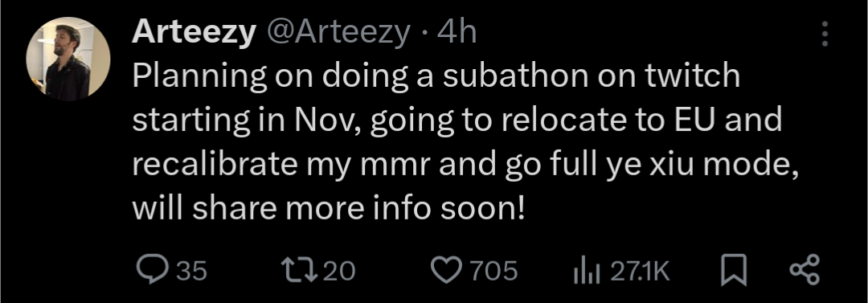Viewport: 868px width, 303px height.
Task: Repost the tweet with the arrows icon
Action: point(300,271)
